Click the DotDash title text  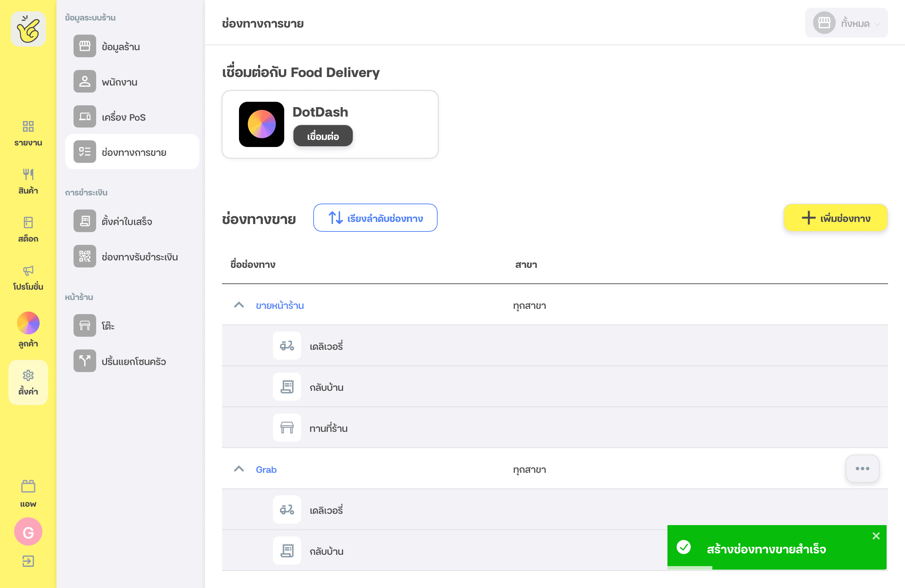pyautogui.click(x=320, y=112)
